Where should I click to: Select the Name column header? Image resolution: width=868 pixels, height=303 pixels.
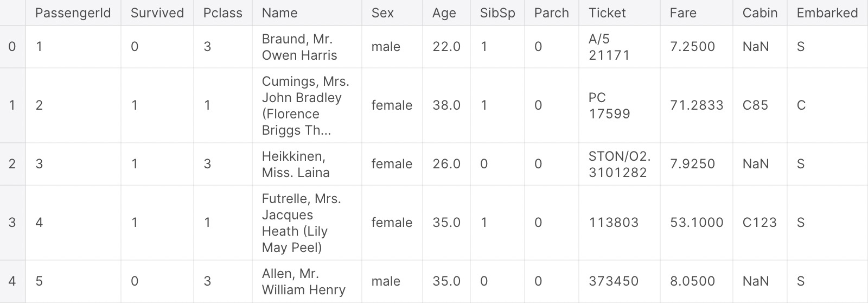pyautogui.click(x=307, y=13)
